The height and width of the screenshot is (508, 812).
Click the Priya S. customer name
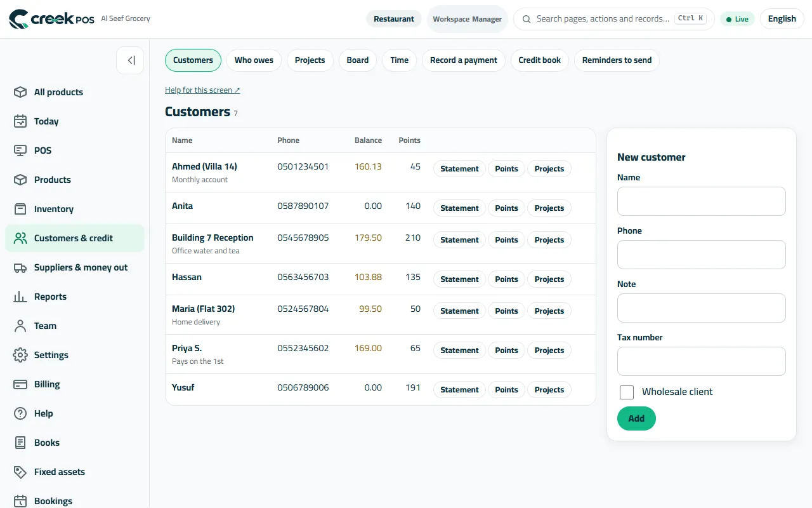point(187,348)
